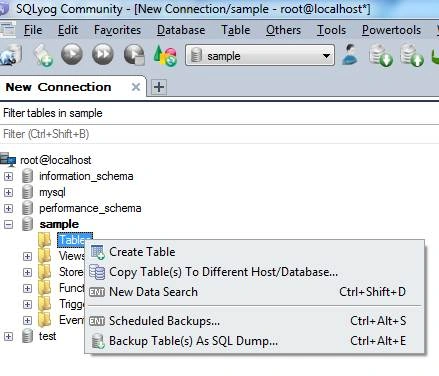439x376 pixels.
Task: Select the performance_schema database label
Action: 90,208
